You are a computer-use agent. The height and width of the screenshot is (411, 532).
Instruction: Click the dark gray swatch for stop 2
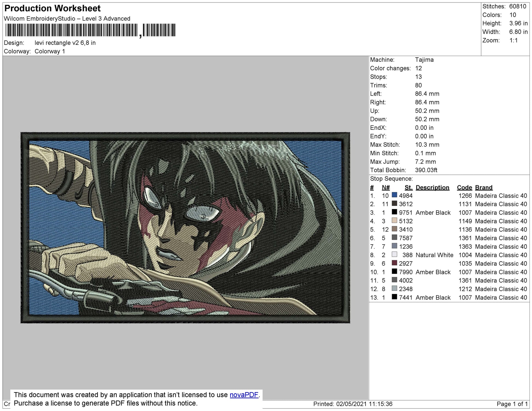[x=394, y=203]
